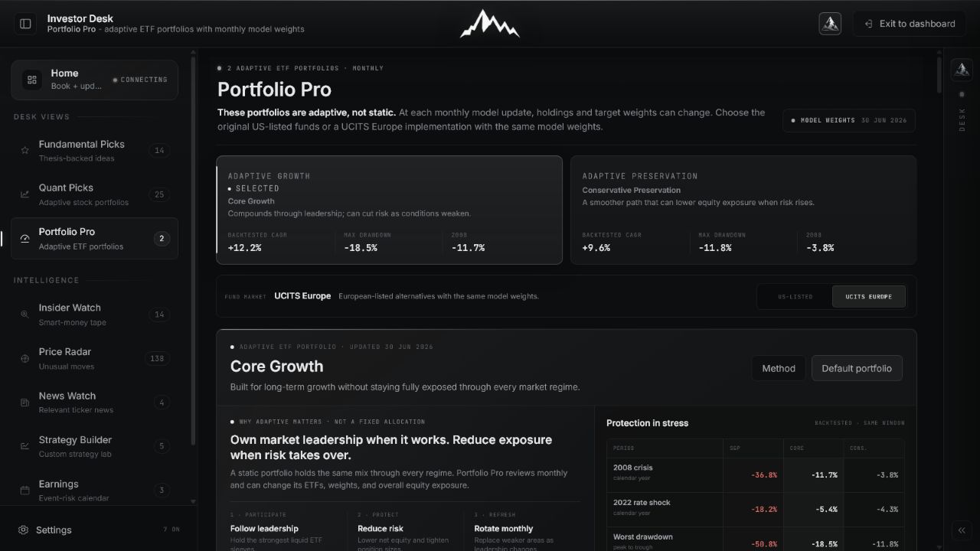Screen dimensions: 980x551
Task: Open the Earnings calendar icon
Action: point(24,490)
